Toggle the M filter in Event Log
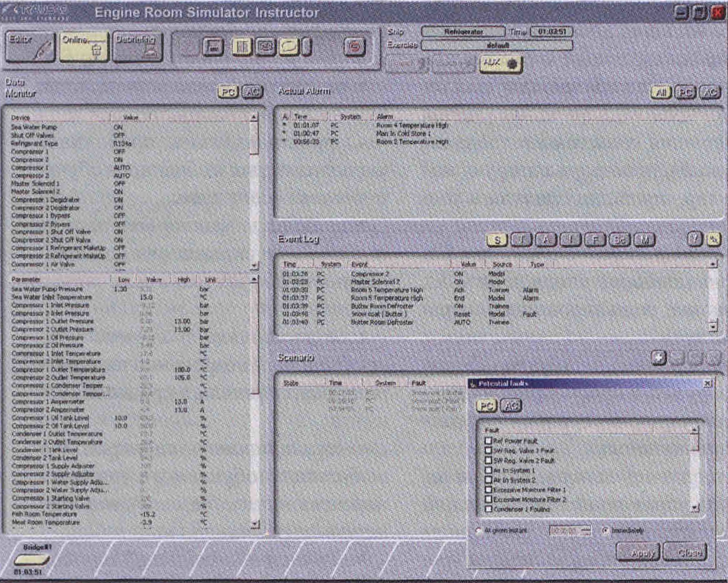Viewport: 728px width, 583px height. [x=644, y=240]
